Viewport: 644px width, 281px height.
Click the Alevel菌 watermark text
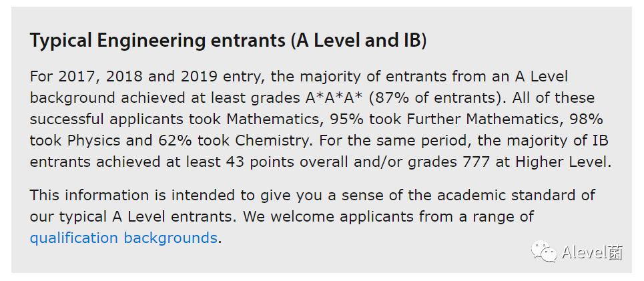pos(592,252)
